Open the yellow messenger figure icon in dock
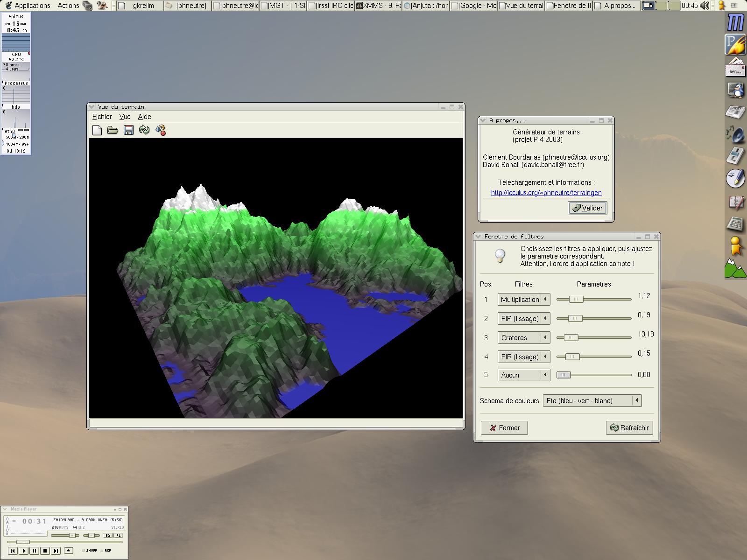The height and width of the screenshot is (560, 747). click(x=736, y=245)
